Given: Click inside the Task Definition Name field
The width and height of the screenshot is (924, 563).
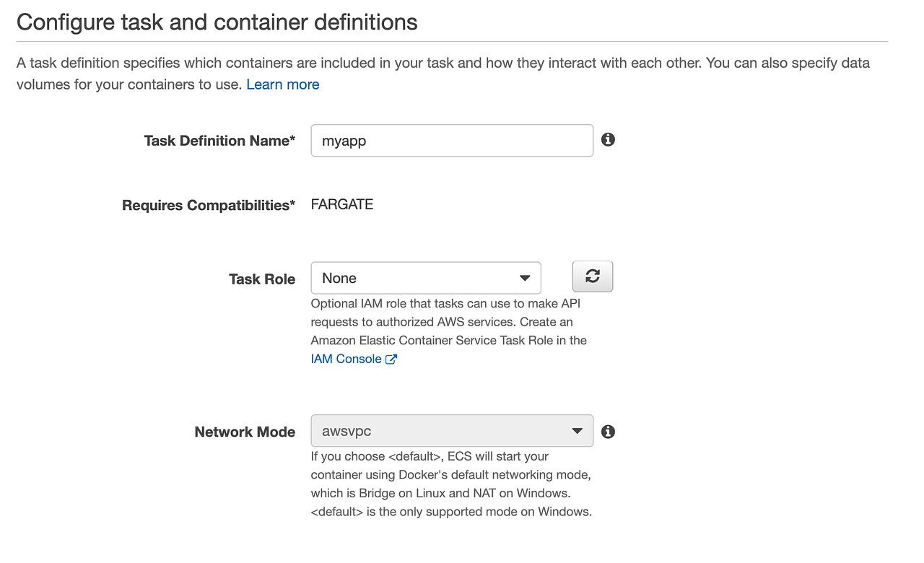Looking at the screenshot, I should pos(452,140).
